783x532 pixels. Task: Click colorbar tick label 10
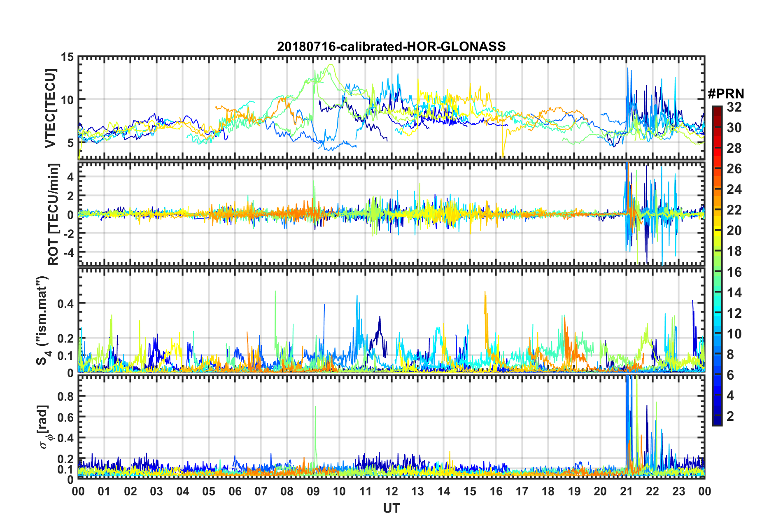pos(734,334)
